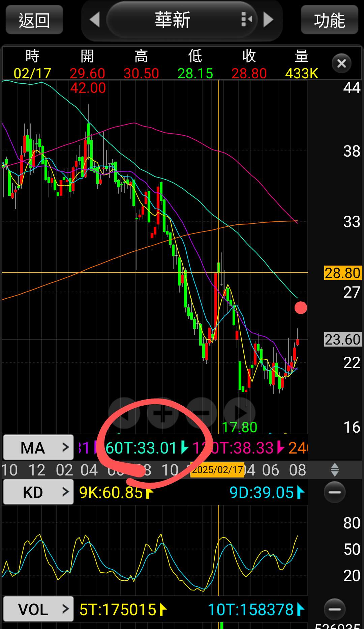364x629 pixels.
Task: Zoom out the chart with minus
Action: (x=202, y=413)
